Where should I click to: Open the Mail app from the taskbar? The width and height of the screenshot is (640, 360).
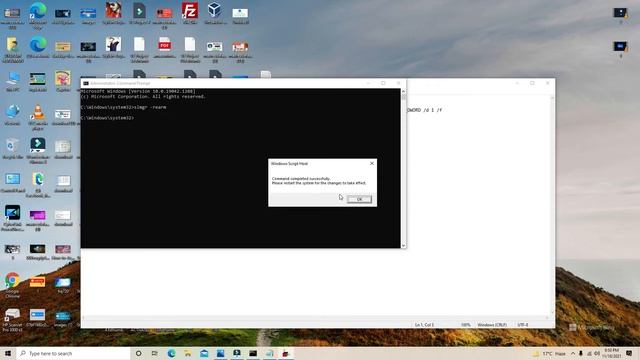pos(204,353)
